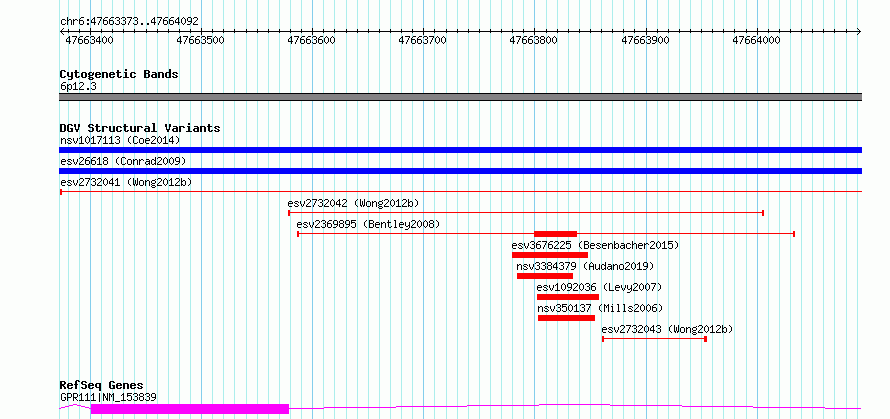Click the thick red esv2369895 inner block
Viewport: 890px width, 419px height.
(x=556, y=234)
